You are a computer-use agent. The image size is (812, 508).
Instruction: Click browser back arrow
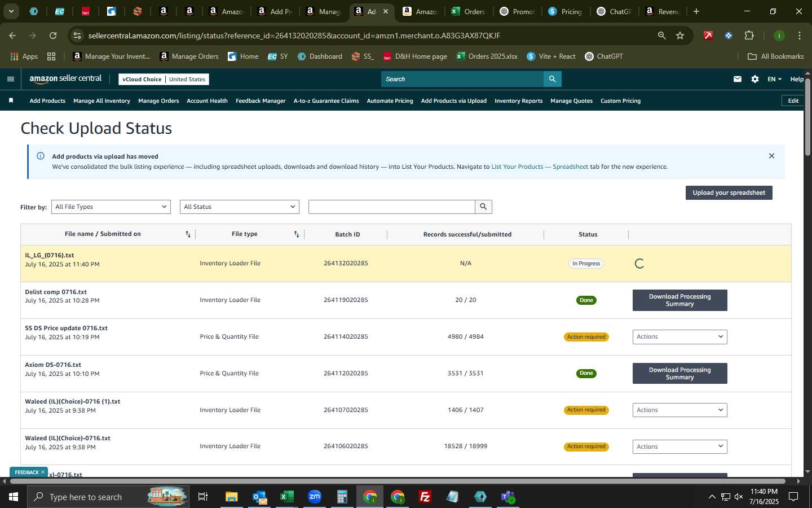[x=12, y=36]
